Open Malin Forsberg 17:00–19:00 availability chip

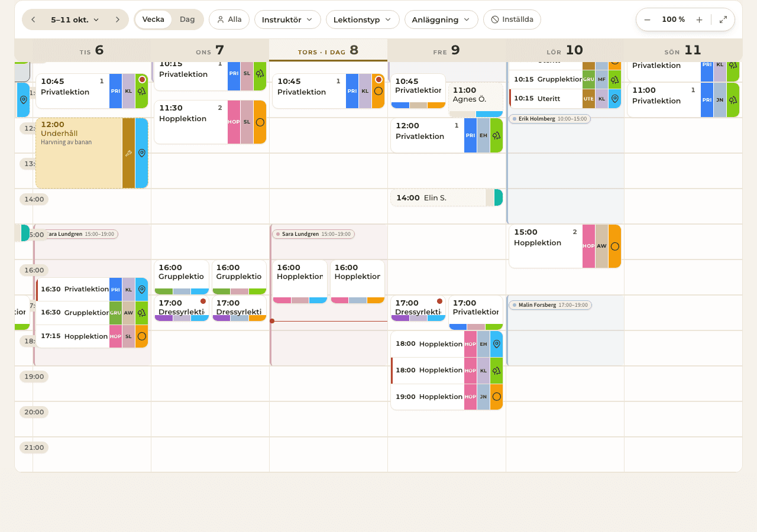[550, 305]
